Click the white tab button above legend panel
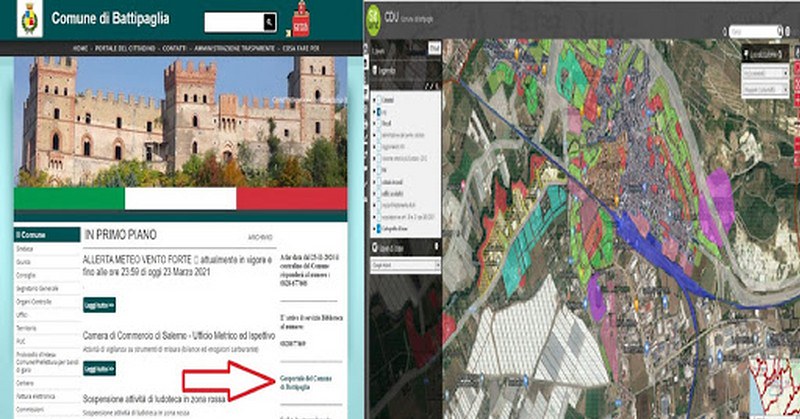 (x=434, y=47)
